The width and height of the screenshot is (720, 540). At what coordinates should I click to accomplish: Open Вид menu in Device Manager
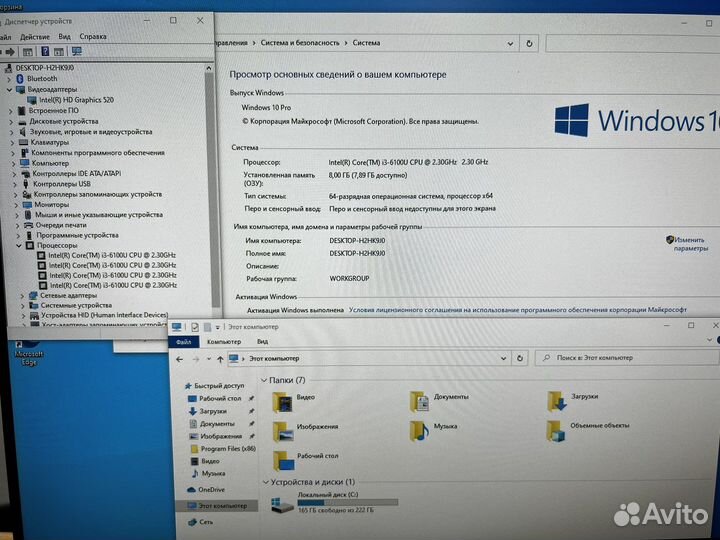(x=64, y=36)
